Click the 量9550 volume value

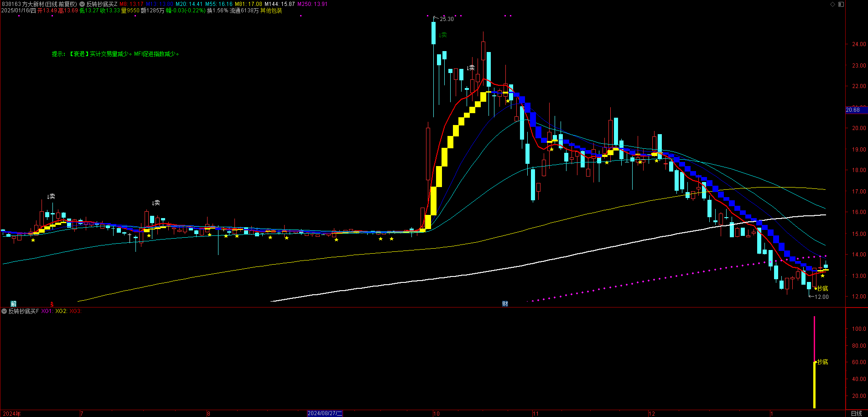point(130,10)
